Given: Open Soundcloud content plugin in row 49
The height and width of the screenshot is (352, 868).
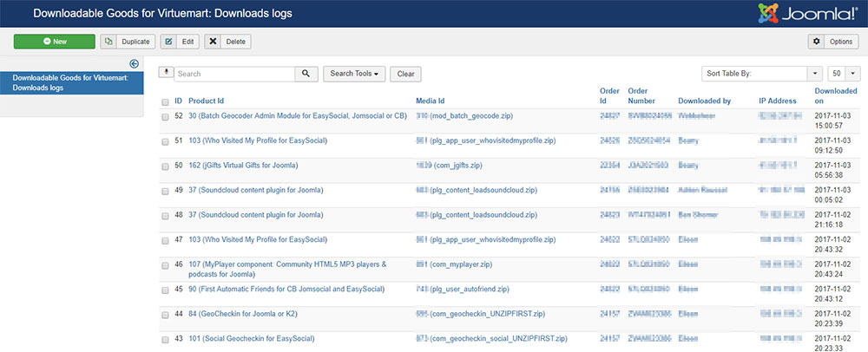Looking at the screenshot, I should coord(256,190).
